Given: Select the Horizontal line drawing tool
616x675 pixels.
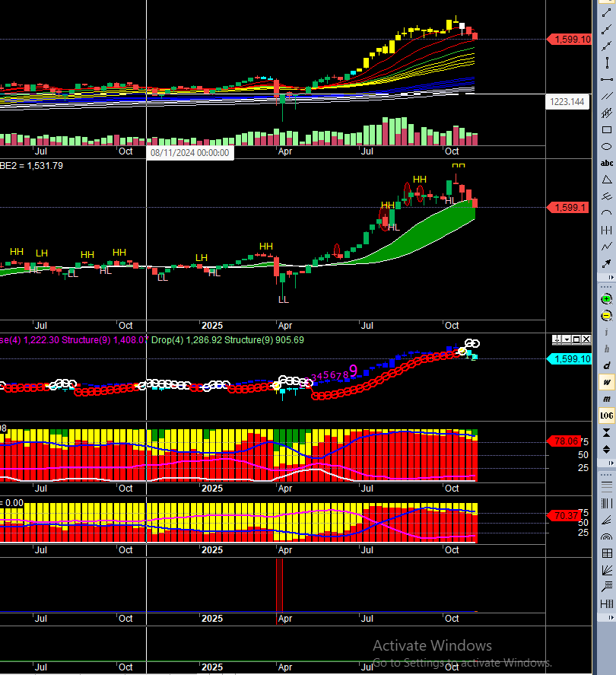Looking at the screenshot, I should click(607, 80).
